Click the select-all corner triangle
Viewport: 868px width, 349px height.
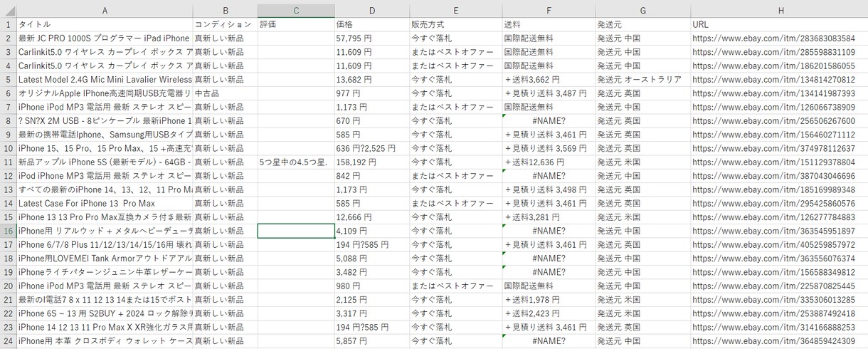point(9,11)
